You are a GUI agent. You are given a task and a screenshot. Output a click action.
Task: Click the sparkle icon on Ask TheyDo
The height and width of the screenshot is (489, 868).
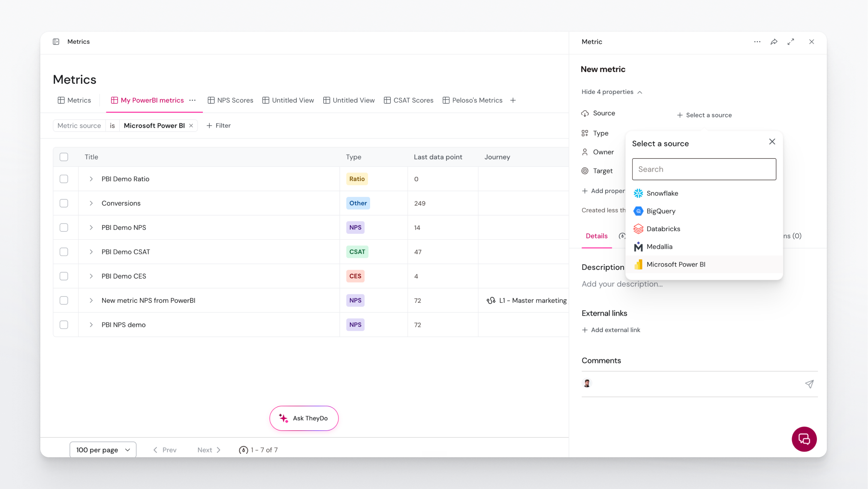(x=283, y=418)
